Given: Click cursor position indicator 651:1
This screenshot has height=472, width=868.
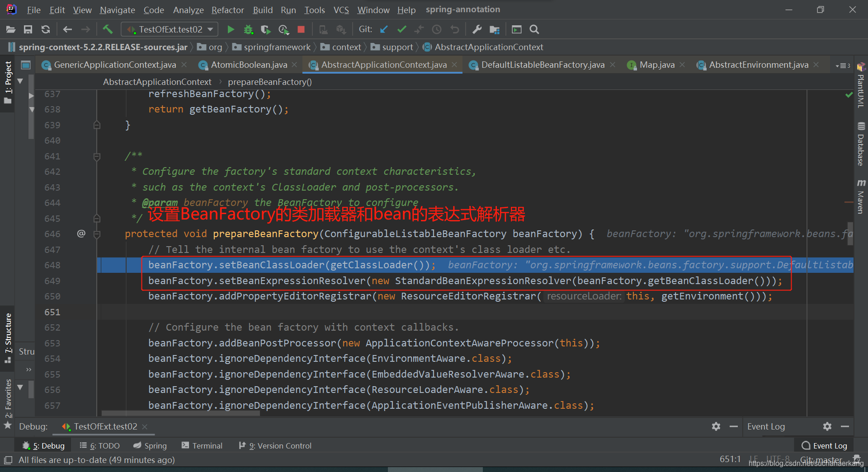Looking at the screenshot, I should click(x=730, y=459).
